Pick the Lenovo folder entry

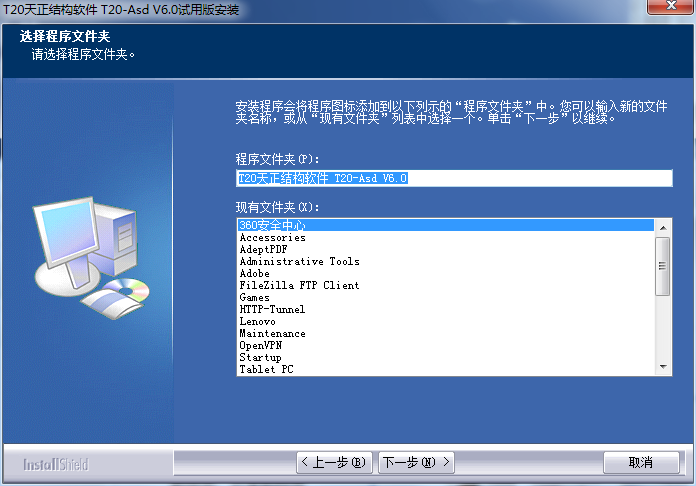point(446,321)
